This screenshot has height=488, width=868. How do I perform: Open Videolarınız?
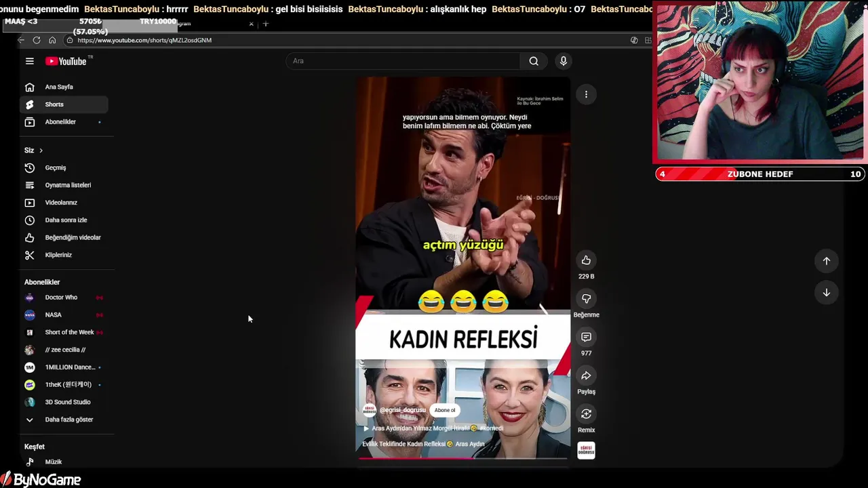[x=64, y=203]
